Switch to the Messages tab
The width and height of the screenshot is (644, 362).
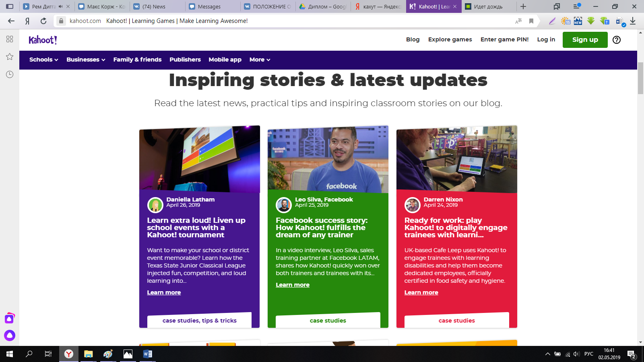pos(212,6)
